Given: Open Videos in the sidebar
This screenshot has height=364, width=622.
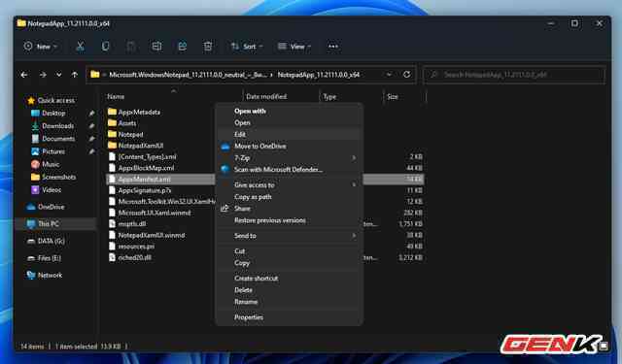Looking at the screenshot, I should click(52, 189).
